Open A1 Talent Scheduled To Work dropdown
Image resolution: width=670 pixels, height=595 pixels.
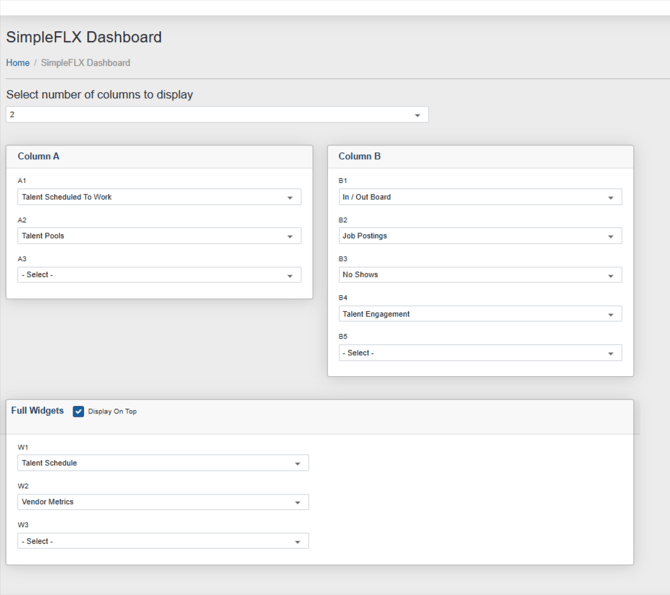click(x=159, y=198)
